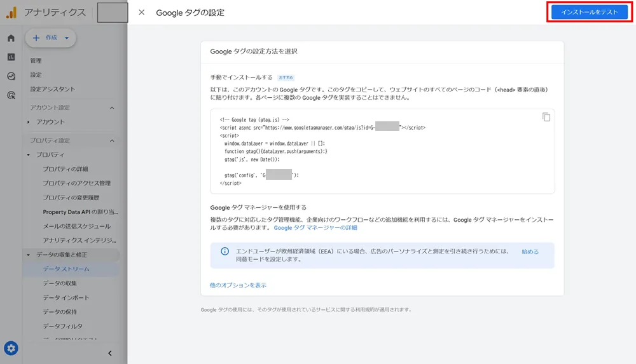
Task: Open 設定アシスタント in the sidebar
Action: pyautogui.click(x=53, y=89)
